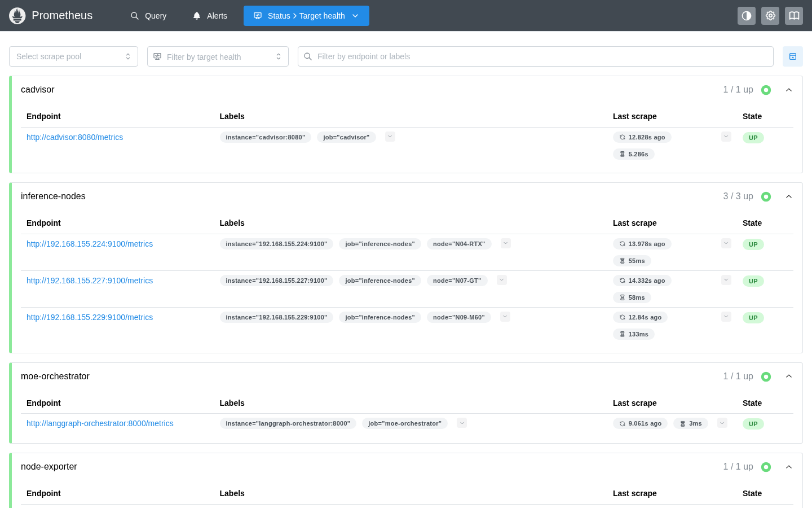Click the instance="192.168.155.224:9100" label badge
The width and height of the screenshot is (812, 508).
276,244
